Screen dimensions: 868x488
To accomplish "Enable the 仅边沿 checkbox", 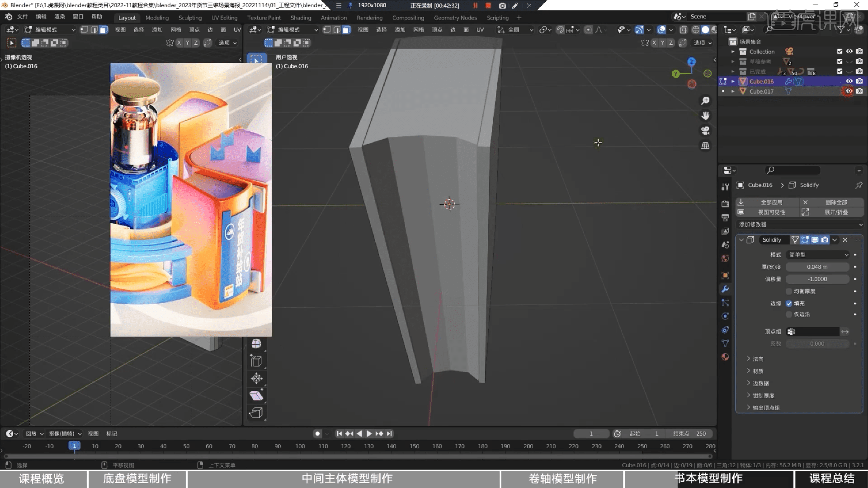I will (x=789, y=314).
